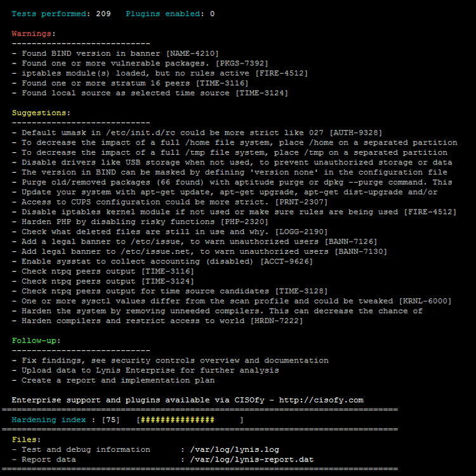The height and width of the screenshot is (476, 476).
Task: Click the NAME-4210 BIND version warning
Action: tap(116, 54)
